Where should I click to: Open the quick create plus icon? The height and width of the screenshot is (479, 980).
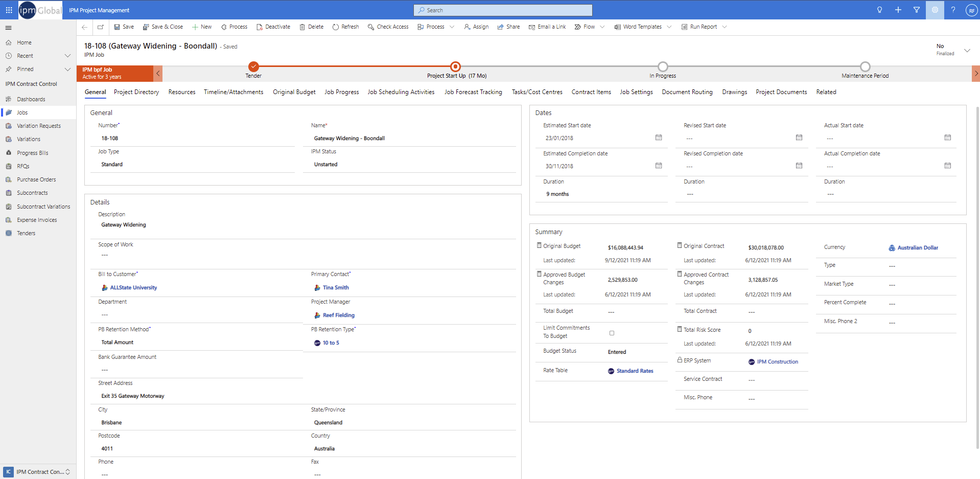[x=898, y=10]
